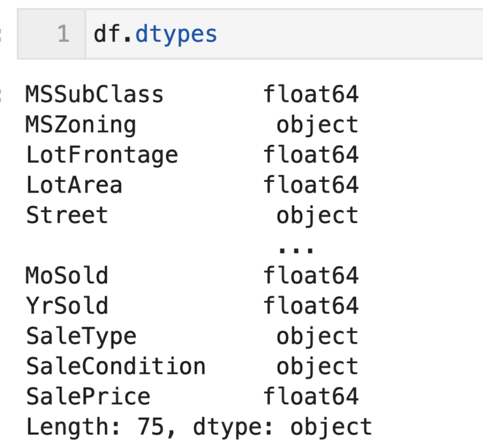Click the object dtype beside MSZoning

tap(318, 125)
